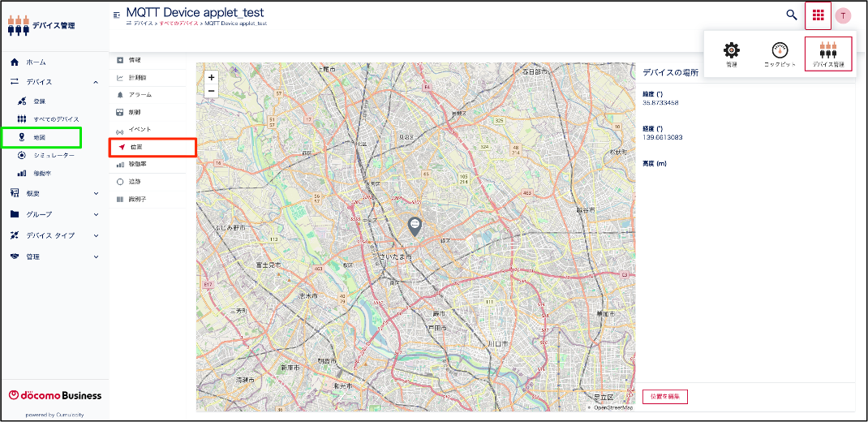Click the user avatar 'T'

pyautogui.click(x=844, y=15)
